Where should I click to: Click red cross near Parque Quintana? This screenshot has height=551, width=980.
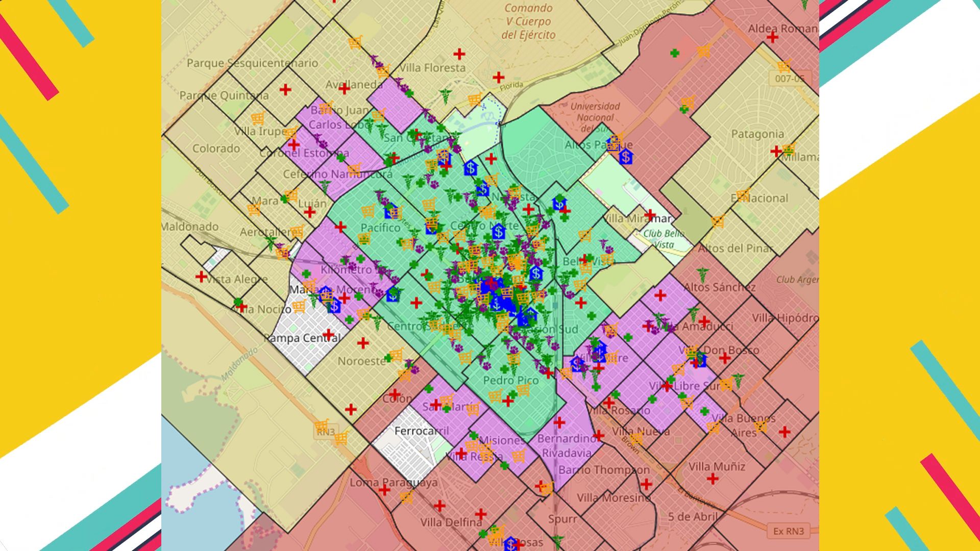coord(285,90)
